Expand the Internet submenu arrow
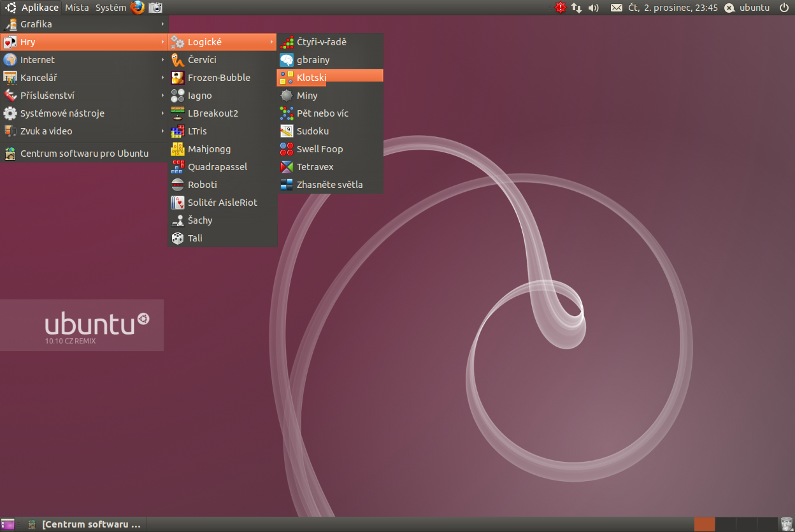 point(162,60)
